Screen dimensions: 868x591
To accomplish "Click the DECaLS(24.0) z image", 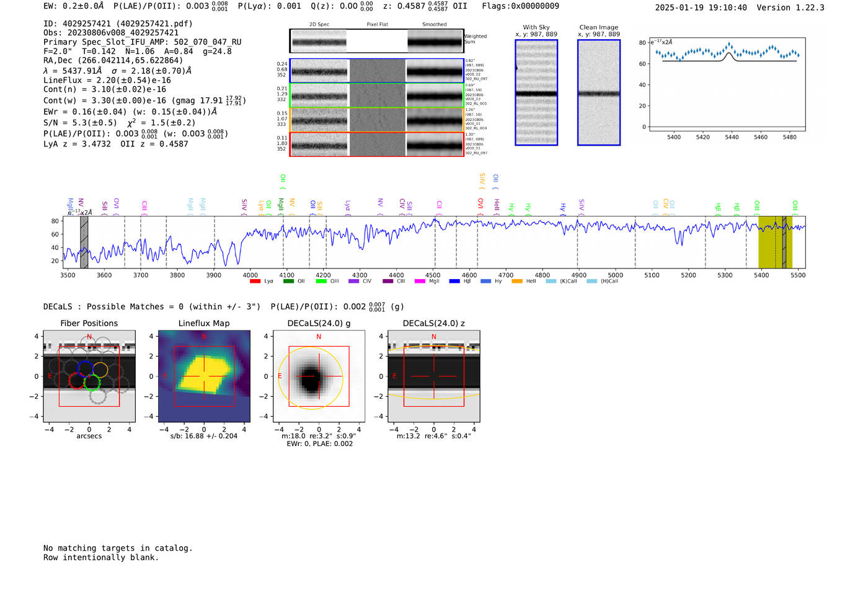I will (434, 376).
